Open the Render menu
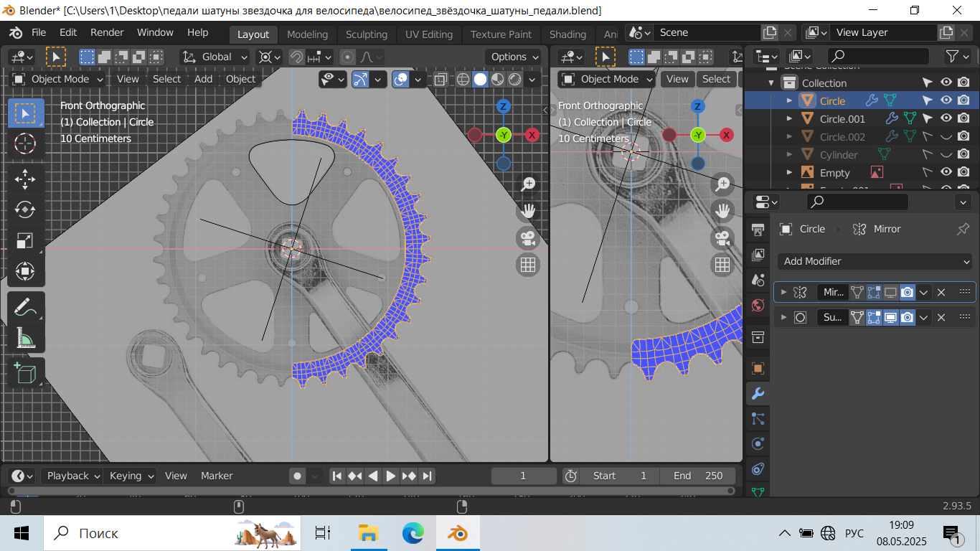 click(x=107, y=32)
